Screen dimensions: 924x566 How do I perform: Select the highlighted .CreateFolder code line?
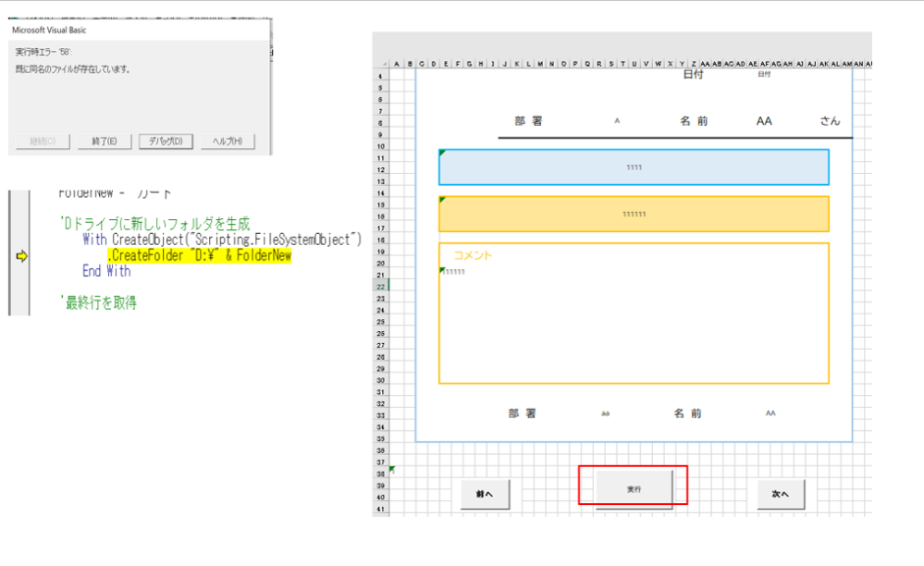click(199, 256)
